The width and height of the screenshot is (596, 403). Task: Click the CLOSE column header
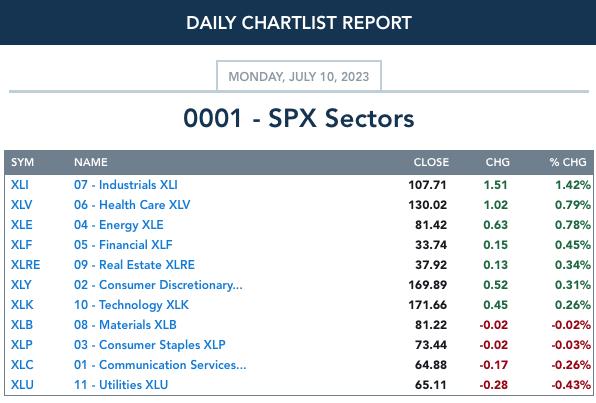[431, 162]
